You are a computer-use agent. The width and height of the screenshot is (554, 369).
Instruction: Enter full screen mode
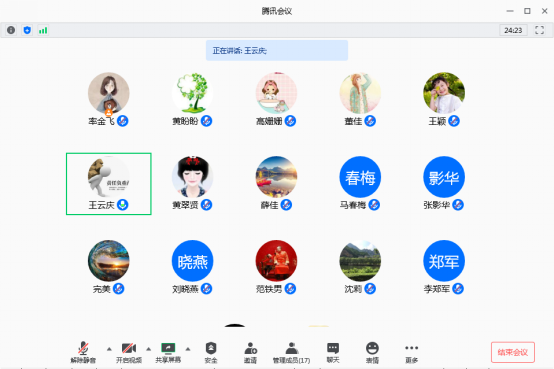[539, 30]
